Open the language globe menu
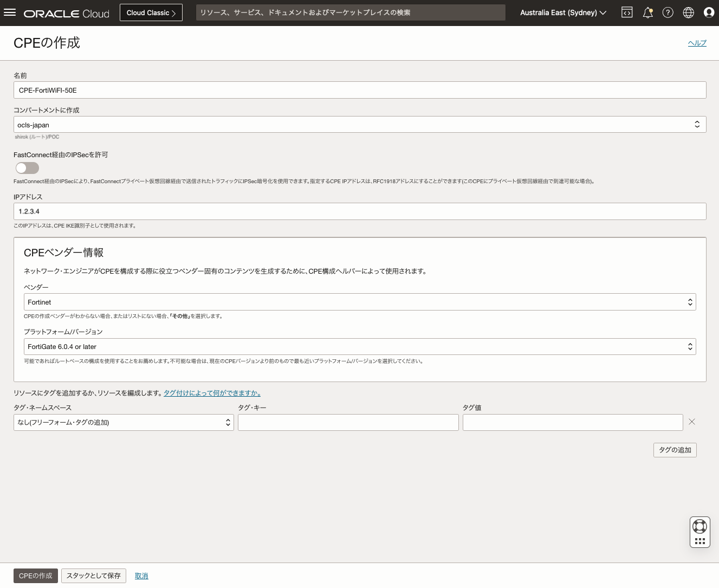This screenshot has height=588, width=719. [689, 12]
